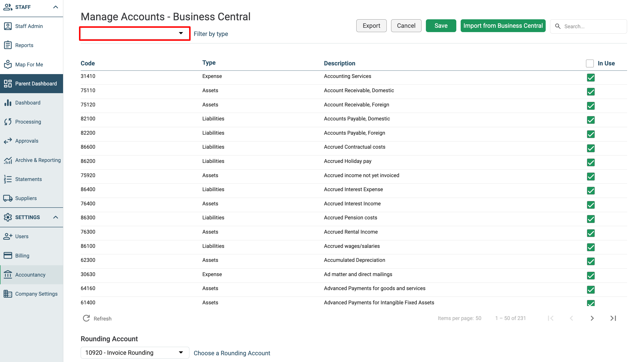Open the Filter by type dropdown
The width and height of the screenshot is (644, 362).
pyautogui.click(x=135, y=34)
